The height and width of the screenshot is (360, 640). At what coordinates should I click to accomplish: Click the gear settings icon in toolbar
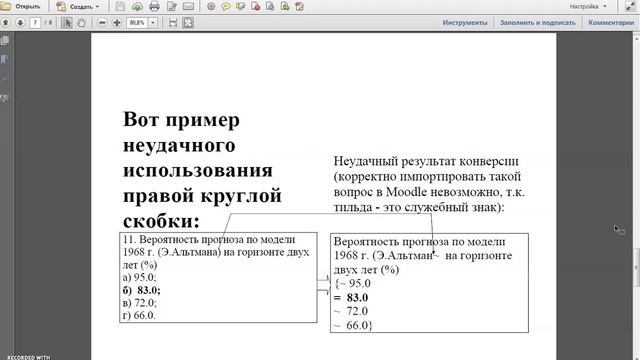coord(211,7)
